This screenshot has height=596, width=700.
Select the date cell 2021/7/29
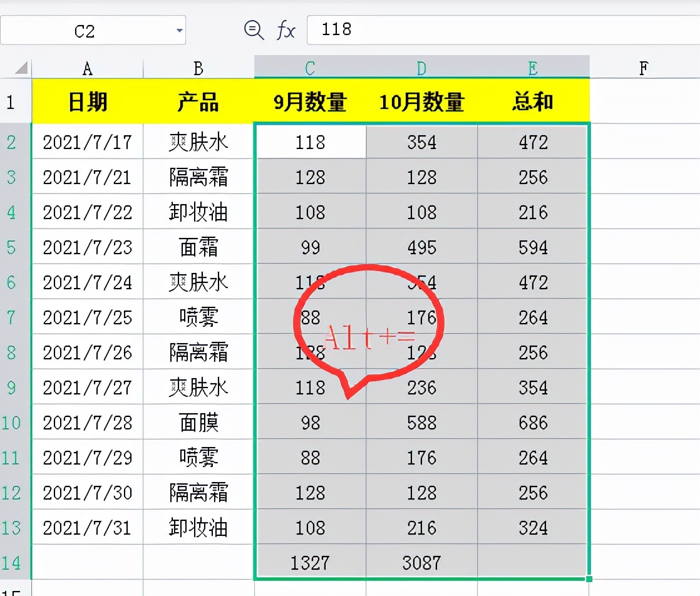point(88,457)
